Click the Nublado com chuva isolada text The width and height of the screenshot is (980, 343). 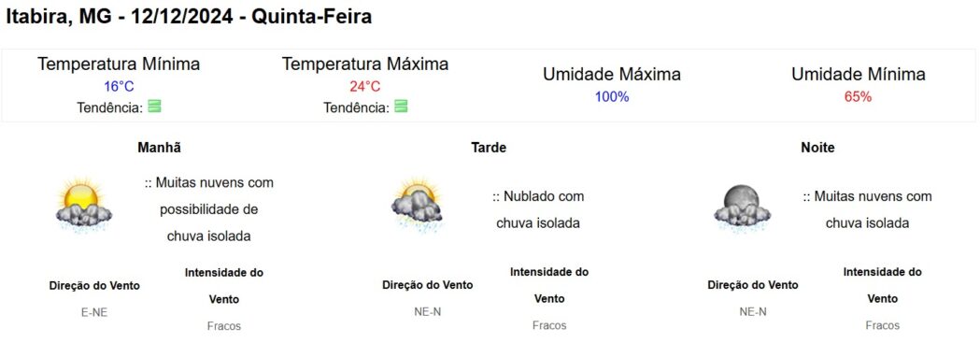pos(538,209)
